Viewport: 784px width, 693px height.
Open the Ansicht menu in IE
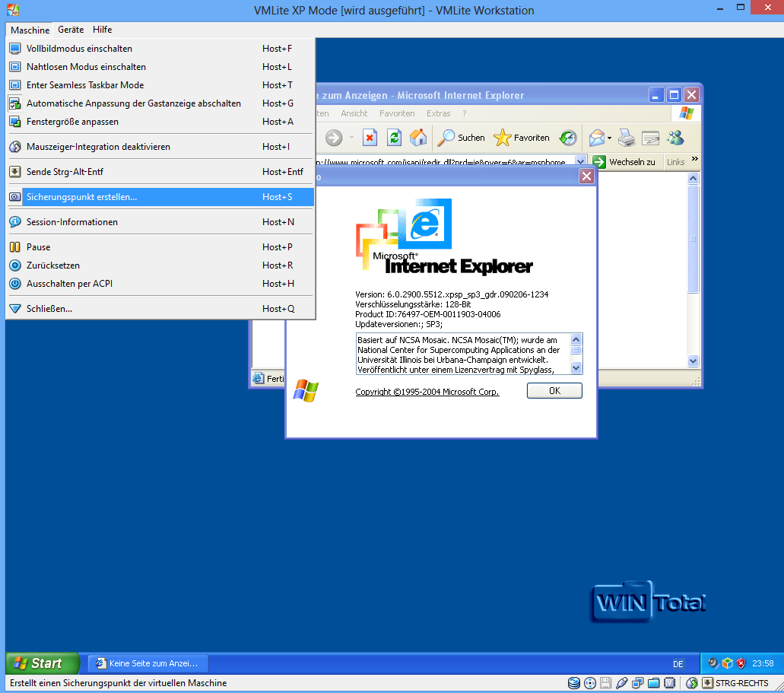pyautogui.click(x=354, y=113)
